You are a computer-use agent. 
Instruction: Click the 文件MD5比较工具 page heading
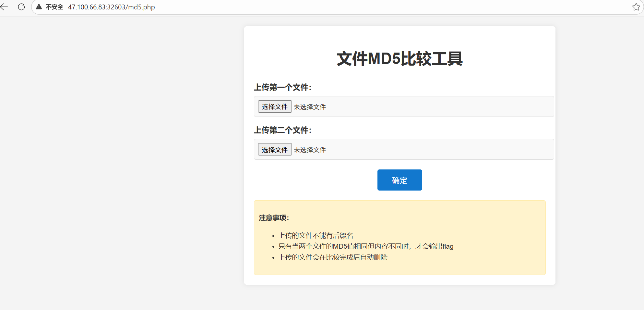400,59
